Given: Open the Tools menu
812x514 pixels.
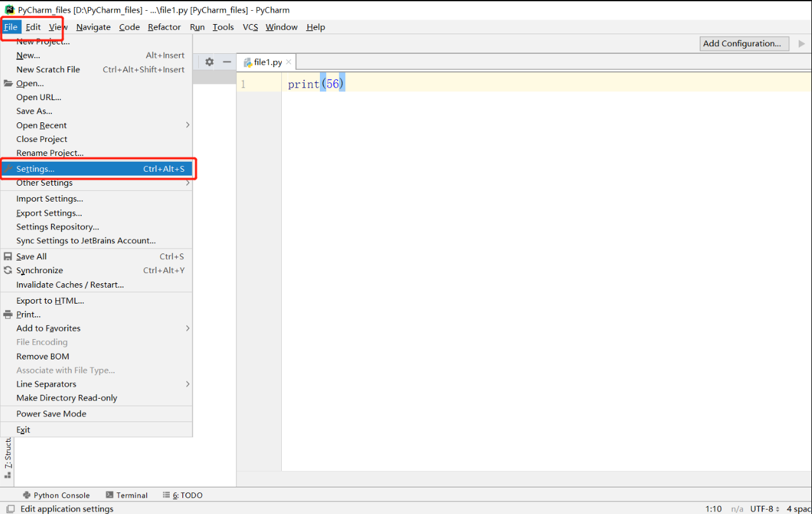Looking at the screenshot, I should 223,27.
